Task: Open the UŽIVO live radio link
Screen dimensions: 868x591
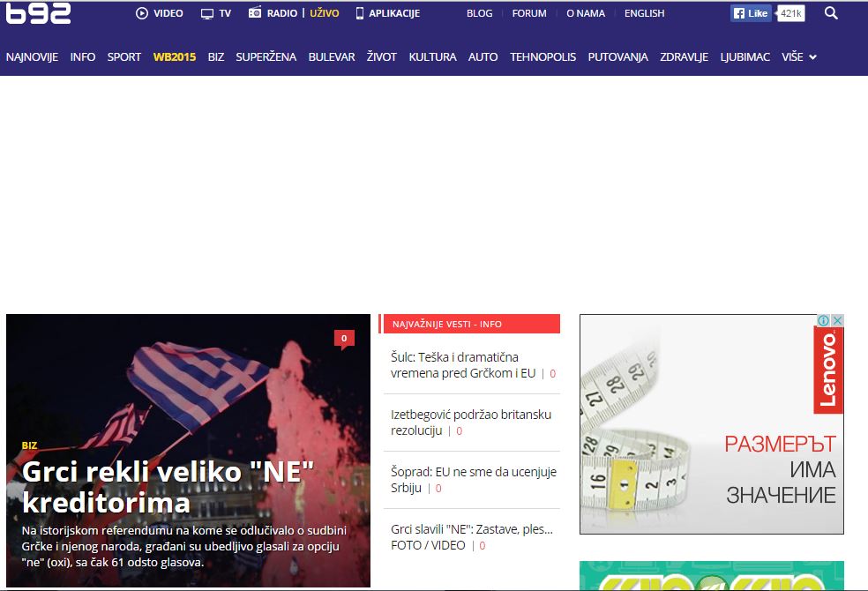Action: (x=324, y=13)
